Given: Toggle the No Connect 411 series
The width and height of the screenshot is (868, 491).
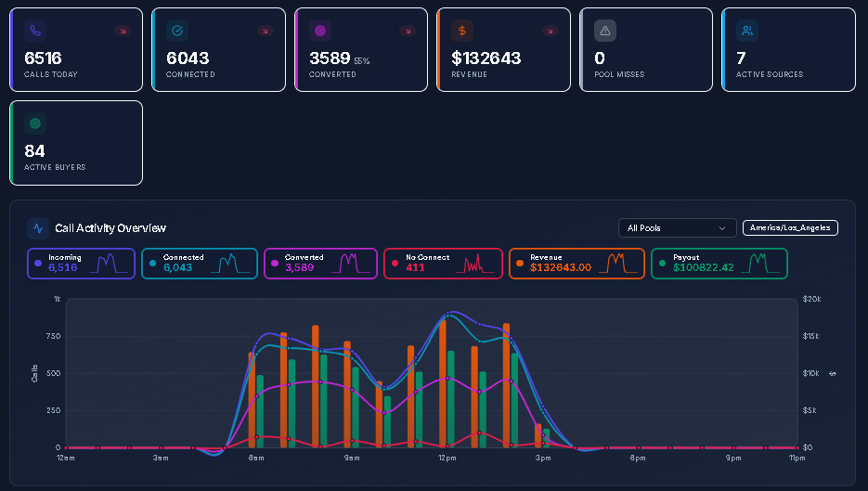Looking at the screenshot, I should pyautogui.click(x=443, y=264).
